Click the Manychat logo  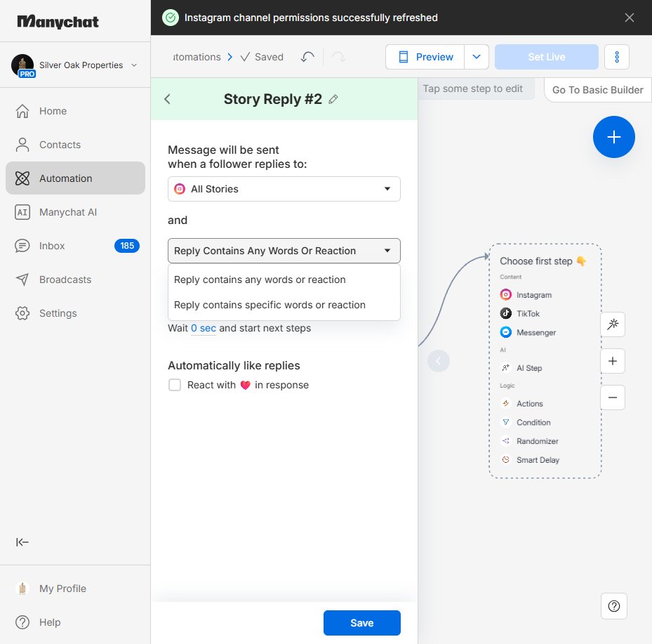pos(58,21)
